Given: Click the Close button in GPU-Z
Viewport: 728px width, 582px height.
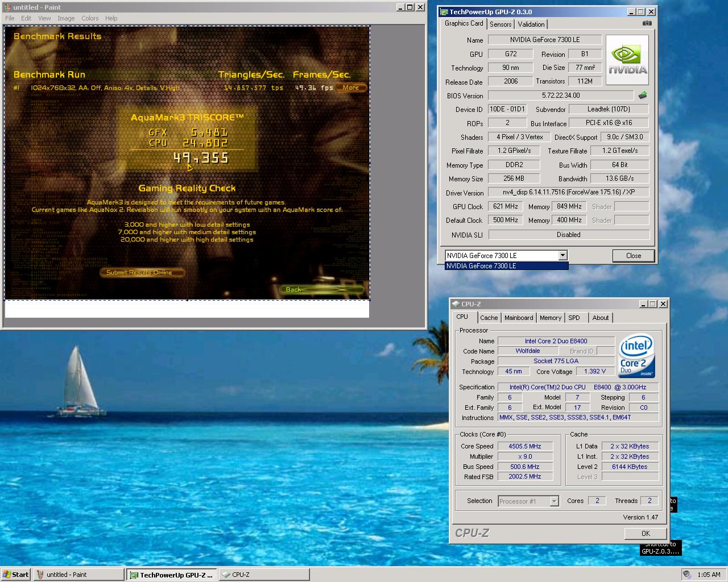Looking at the screenshot, I should click(x=634, y=256).
